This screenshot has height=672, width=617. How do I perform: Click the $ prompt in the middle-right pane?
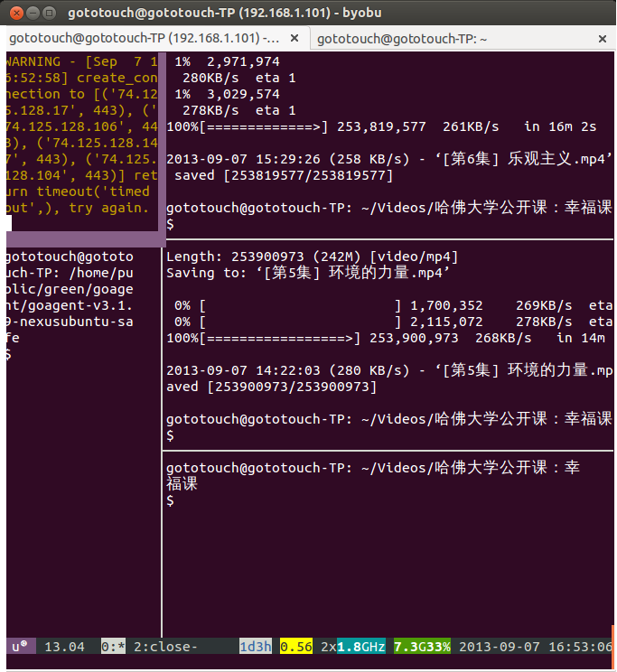coord(170,436)
